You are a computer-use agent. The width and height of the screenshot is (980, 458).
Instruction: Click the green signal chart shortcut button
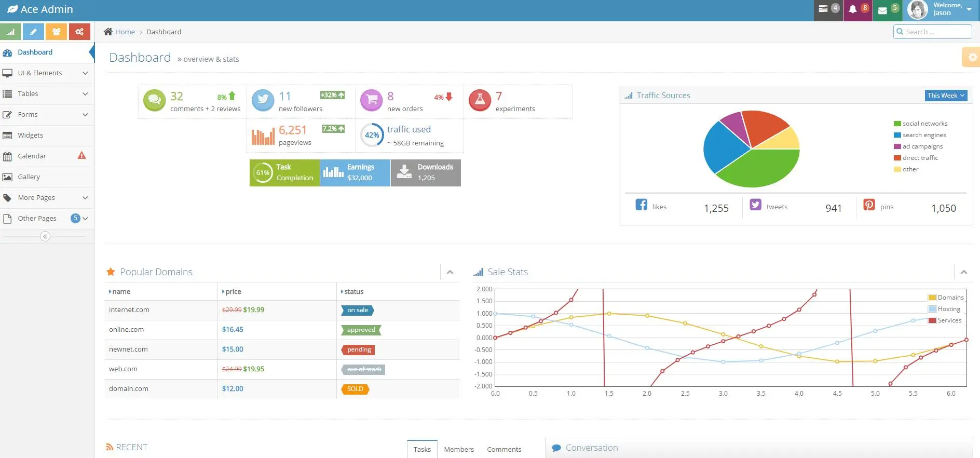pyautogui.click(x=10, y=32)
